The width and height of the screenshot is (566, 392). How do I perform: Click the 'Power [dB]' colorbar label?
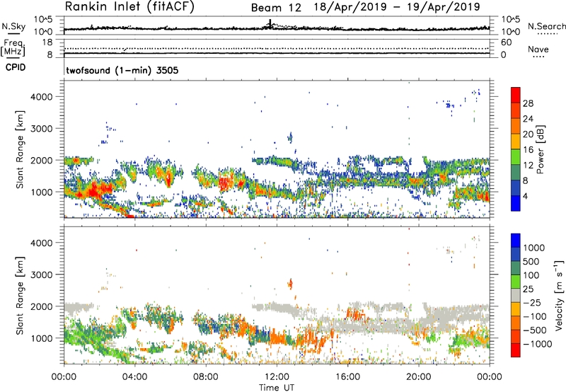pyautogui.click(x=541, y=149)
